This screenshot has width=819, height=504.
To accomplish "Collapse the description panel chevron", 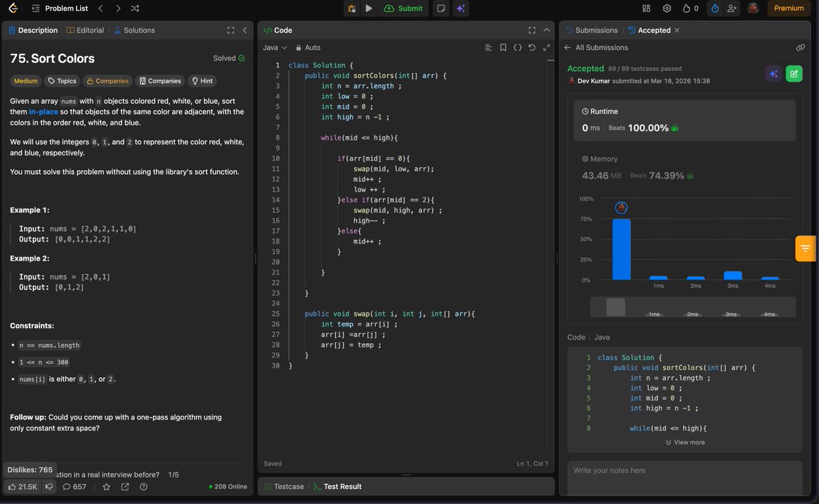I will (244, 30).
